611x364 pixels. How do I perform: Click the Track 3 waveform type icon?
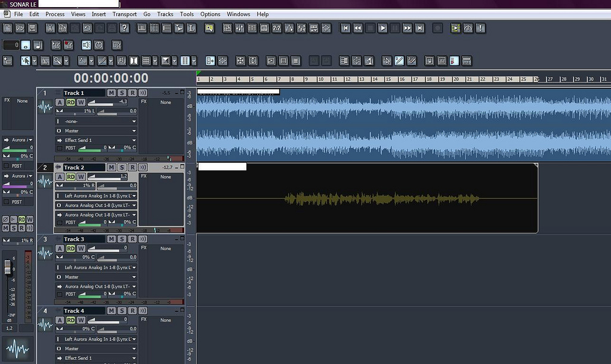pos(45,253)
